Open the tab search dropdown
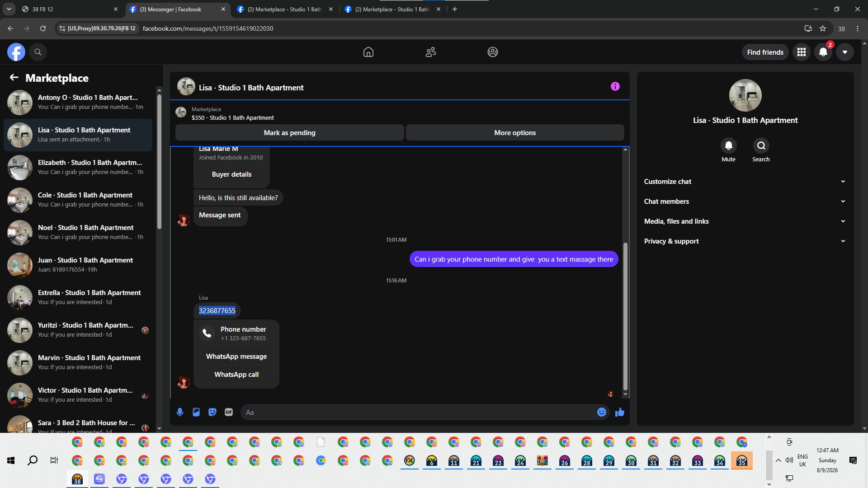 click(9, 9)
